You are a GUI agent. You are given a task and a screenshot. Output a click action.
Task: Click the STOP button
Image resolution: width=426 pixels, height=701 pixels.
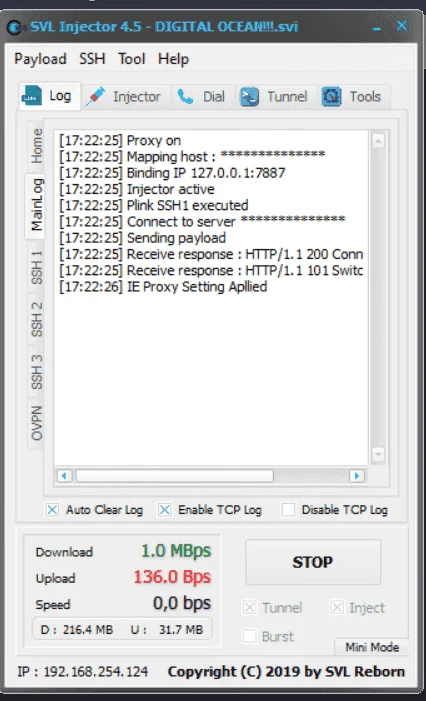coord(313,562)
